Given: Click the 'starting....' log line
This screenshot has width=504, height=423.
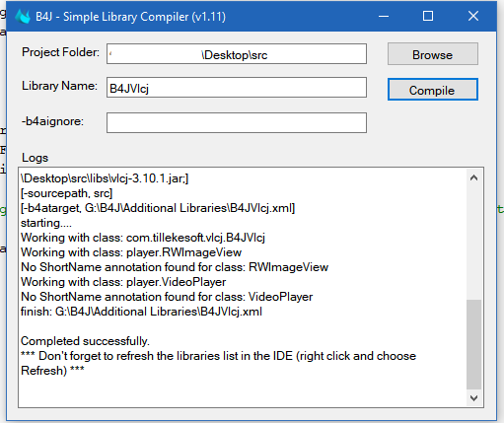Looking at the screenshot, I should pyautogui.click(x=46, y=223).
